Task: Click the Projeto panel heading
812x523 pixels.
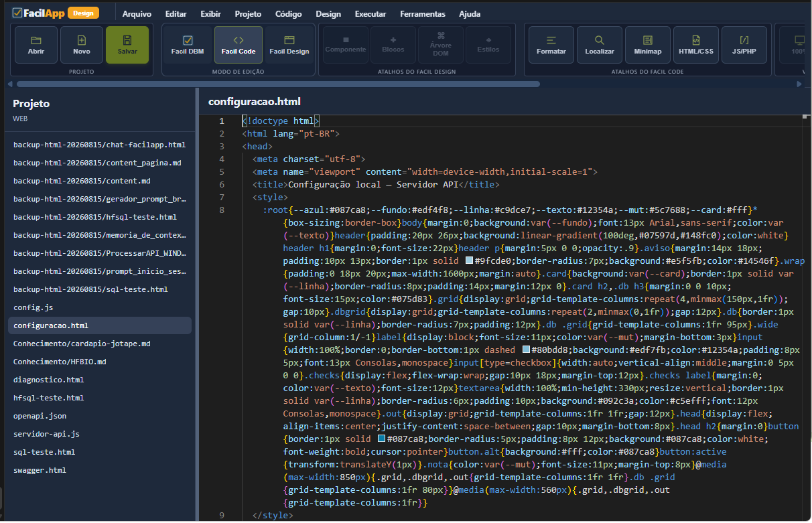Action: [x=31, y=104]
